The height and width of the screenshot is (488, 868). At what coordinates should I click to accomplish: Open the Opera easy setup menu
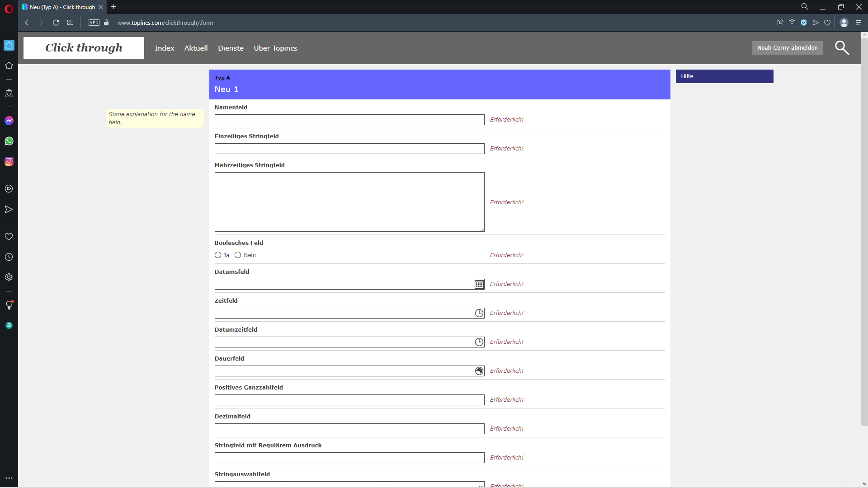pyautogui.click(x=859, y=23)
